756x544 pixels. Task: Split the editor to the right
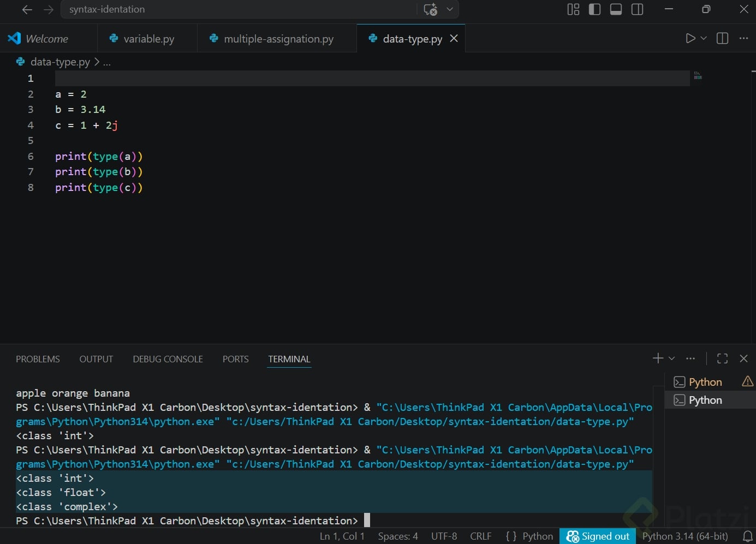pos(722,38)
